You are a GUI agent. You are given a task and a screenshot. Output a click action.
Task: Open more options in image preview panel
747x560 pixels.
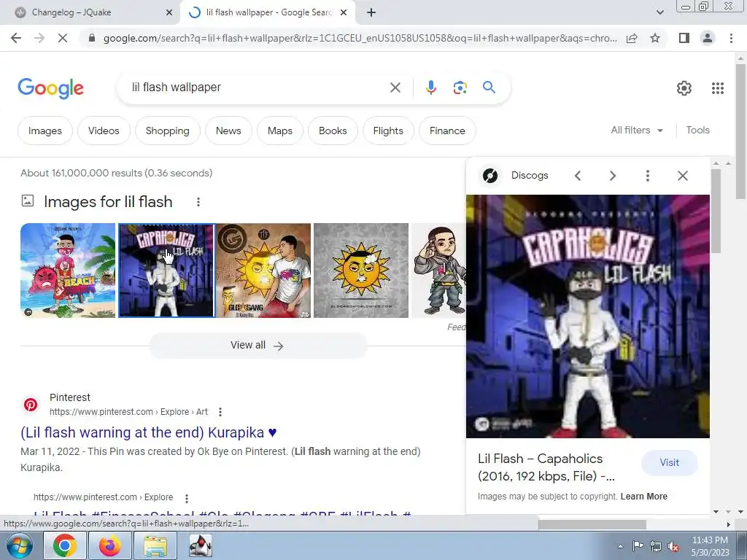648,176
